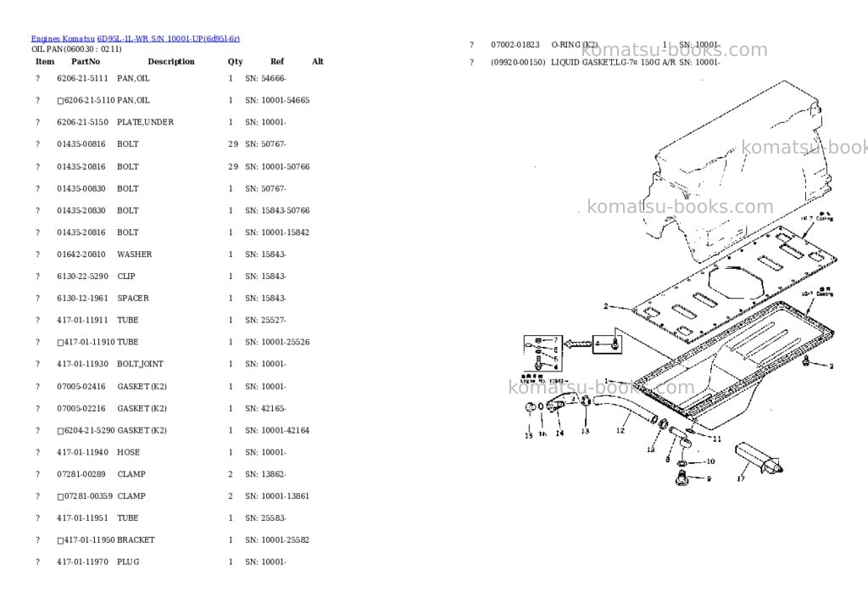
Task: Click serial range SN: 25583-
Action: [265, 518]
